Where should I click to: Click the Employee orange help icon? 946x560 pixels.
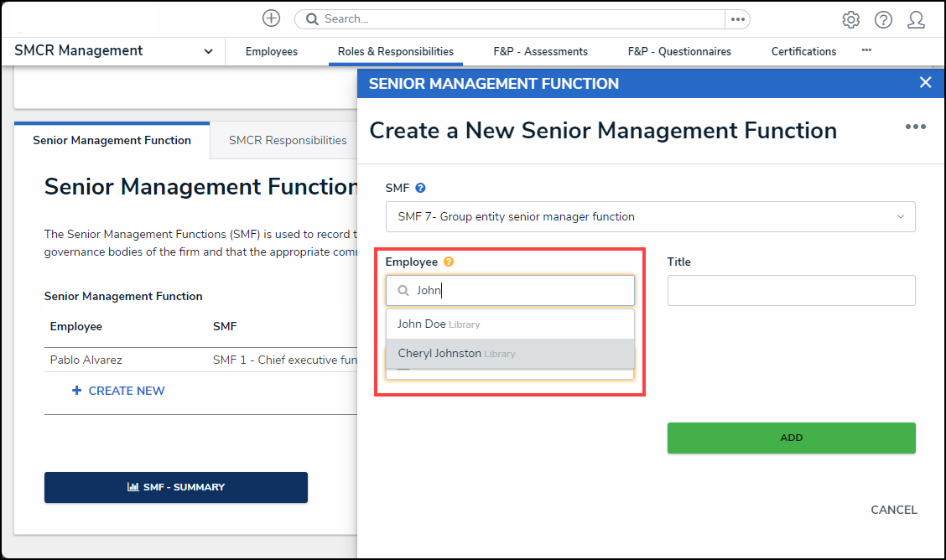pos(449,262)
